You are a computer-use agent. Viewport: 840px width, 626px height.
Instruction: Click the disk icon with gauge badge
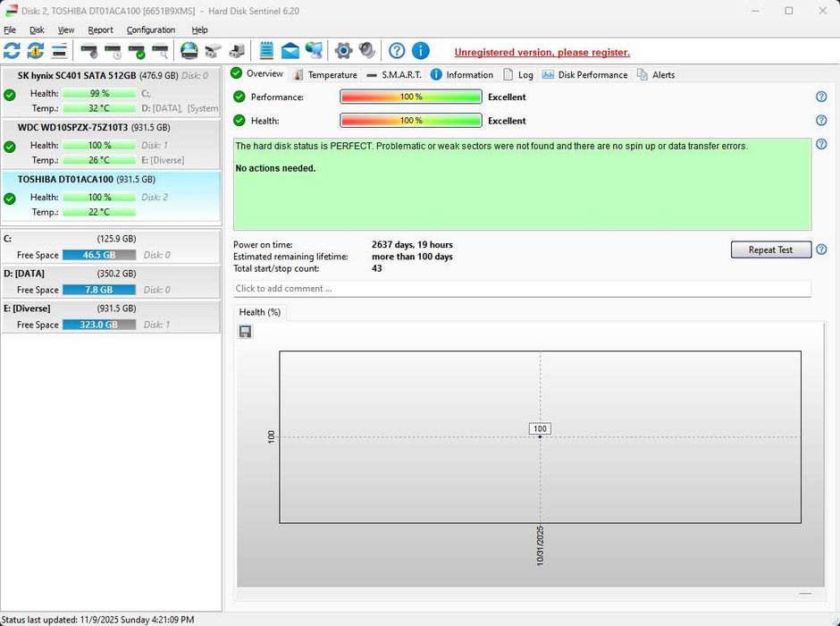(89, 52)
